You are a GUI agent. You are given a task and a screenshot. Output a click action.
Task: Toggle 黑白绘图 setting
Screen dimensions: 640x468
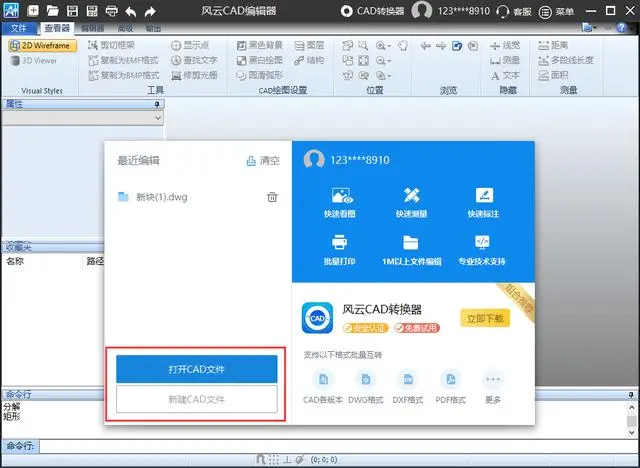[260, 60]
